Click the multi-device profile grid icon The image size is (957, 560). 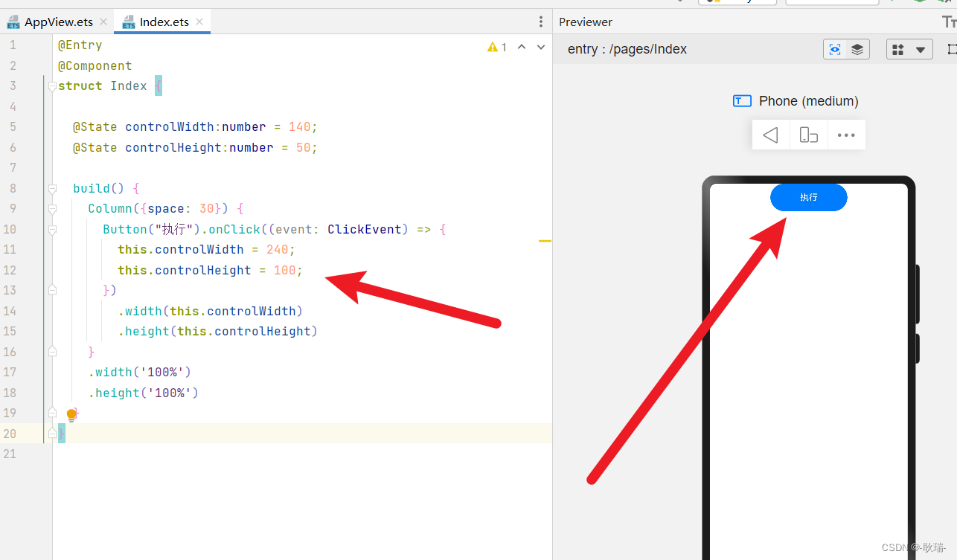(898, 50)
